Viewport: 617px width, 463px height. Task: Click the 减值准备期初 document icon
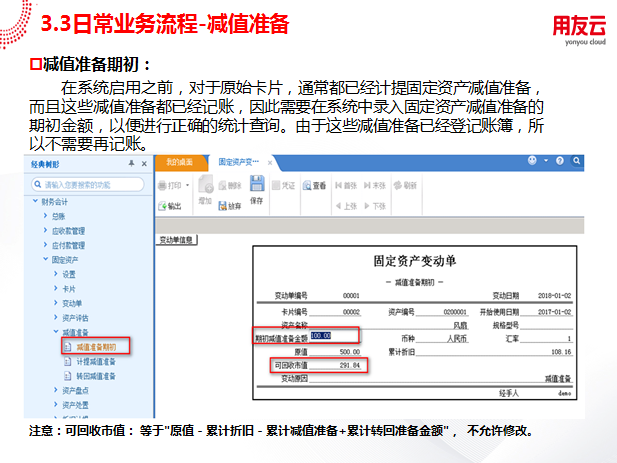pyautogui.click(x=68, y=347)
